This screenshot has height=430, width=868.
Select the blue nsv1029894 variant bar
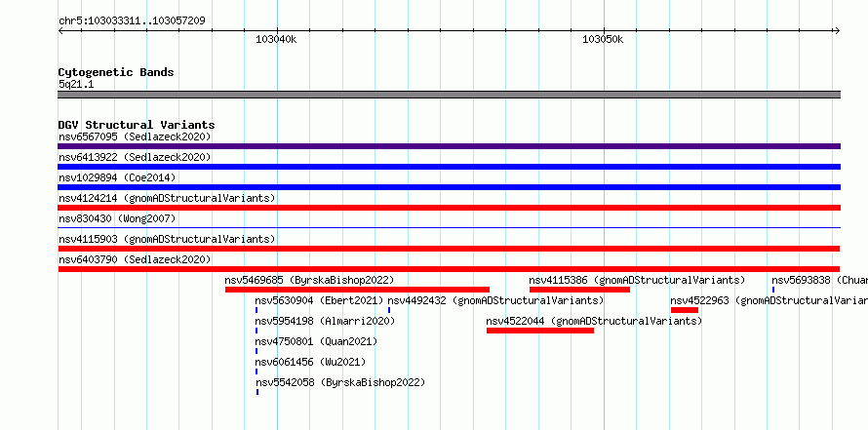tap(449, 187)
